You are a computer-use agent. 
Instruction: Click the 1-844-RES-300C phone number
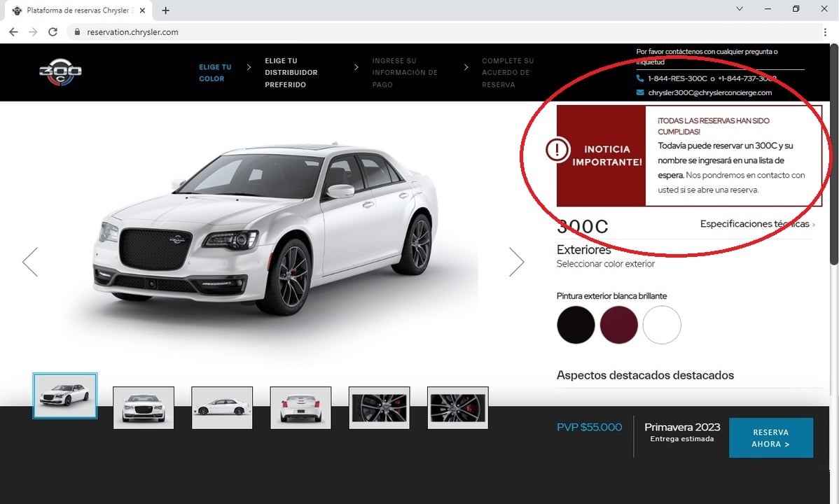click(x=677, y=78)
